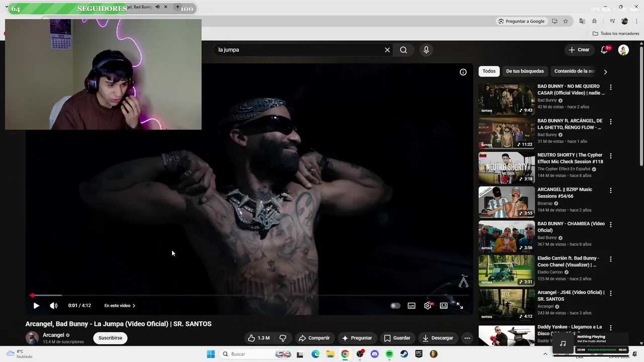Viewport: 644px width, 362px height.
Task: Open options for Bad Bunny ft. Arcángel video
Action: point(611,122)
